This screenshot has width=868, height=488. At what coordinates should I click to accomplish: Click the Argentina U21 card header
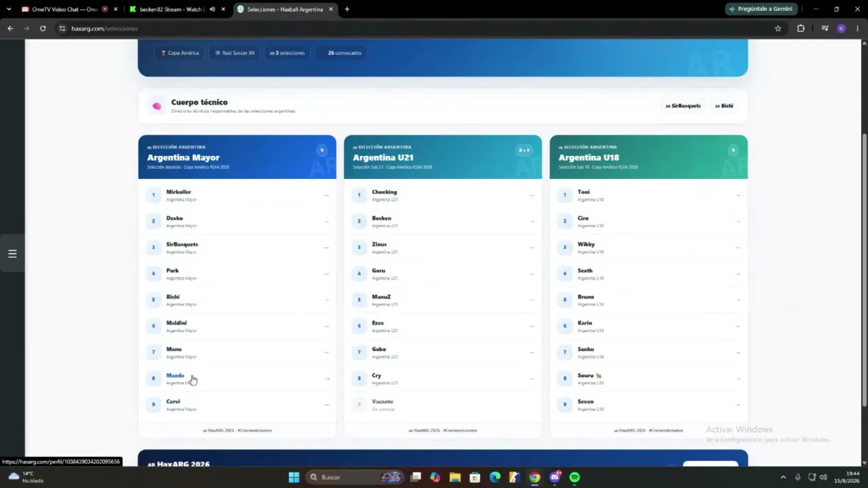443,157
